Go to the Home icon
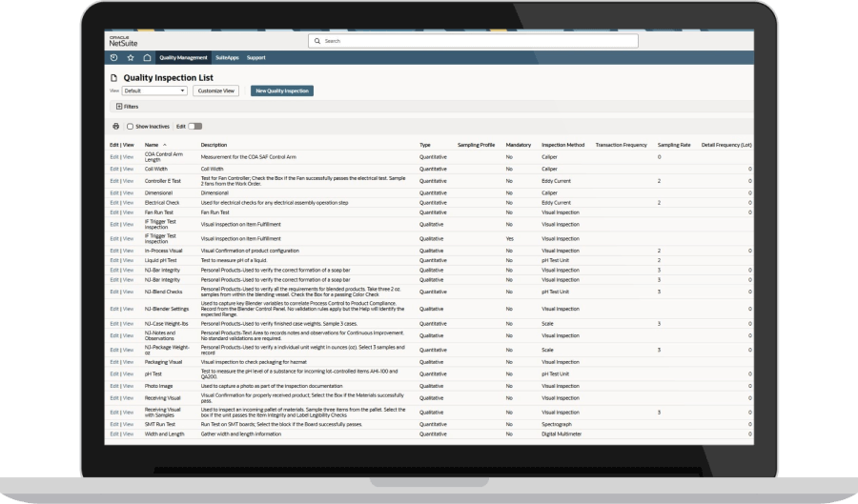 click(x=147, y=57)
